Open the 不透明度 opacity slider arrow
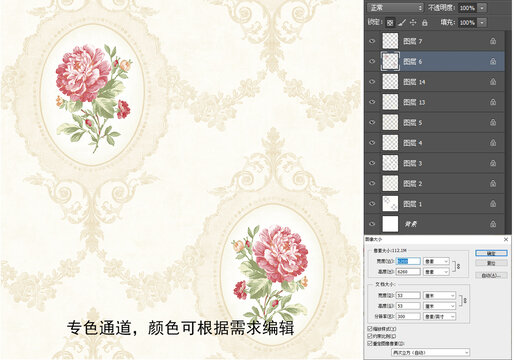The height and width of the screenshot is (360, 515). coord(482,8)
